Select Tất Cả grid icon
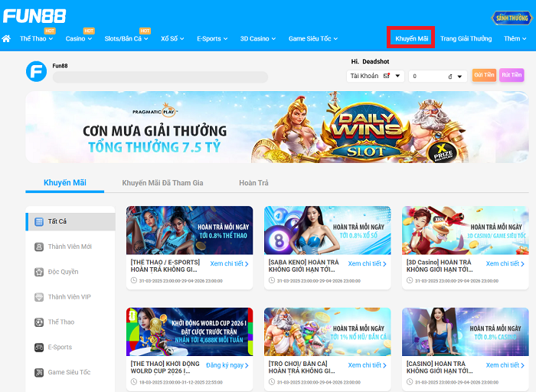 (x=39, y=222)
